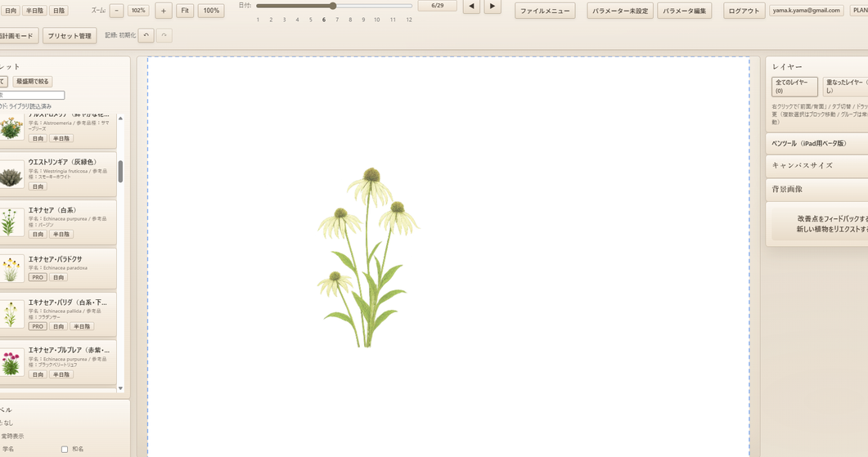Click the yama.k.yama@gmail.com account box
Screen dimensions: 868x457
tap(807, 11)
